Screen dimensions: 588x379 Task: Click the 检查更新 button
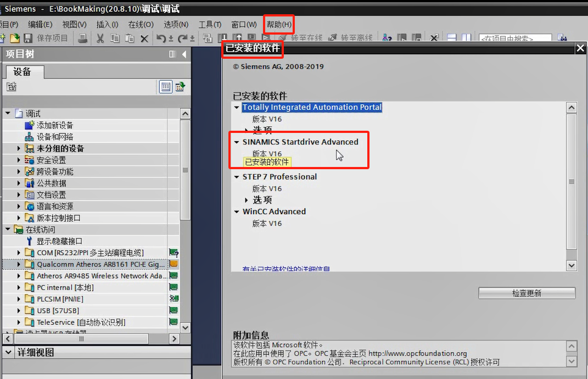coord(527,293)
